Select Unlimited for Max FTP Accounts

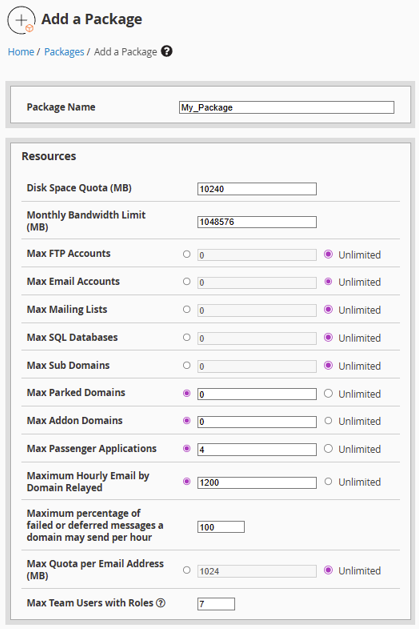tap(328, 254)
